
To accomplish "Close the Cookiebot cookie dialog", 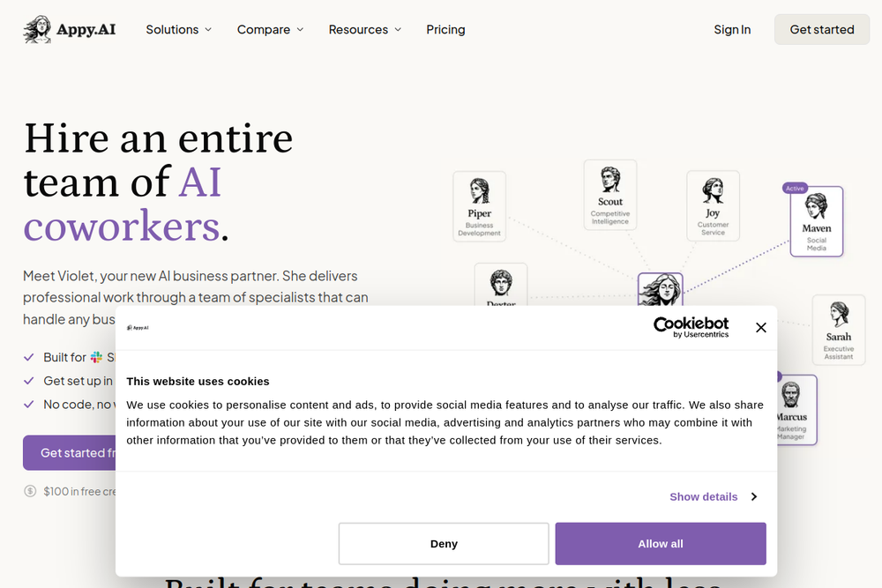I will click(x=760, y=327).
